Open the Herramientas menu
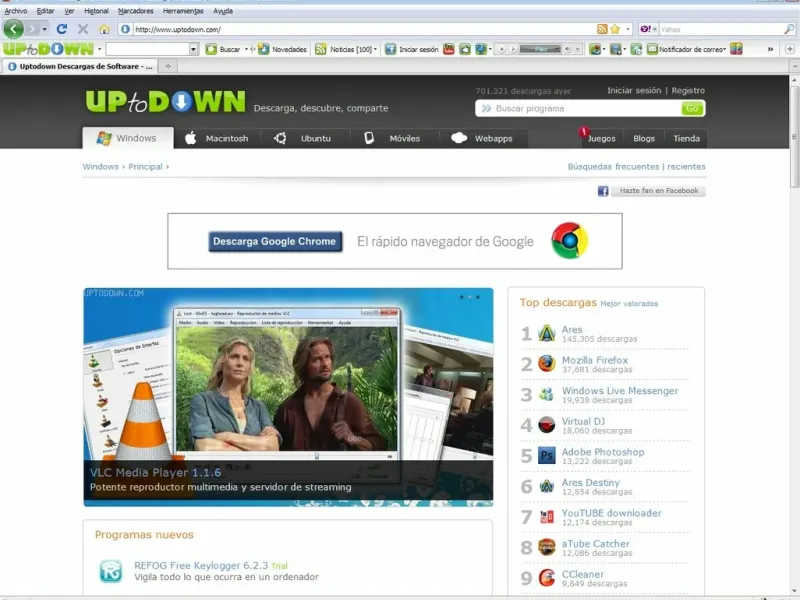Screen dimensions: 800x600 183,11
